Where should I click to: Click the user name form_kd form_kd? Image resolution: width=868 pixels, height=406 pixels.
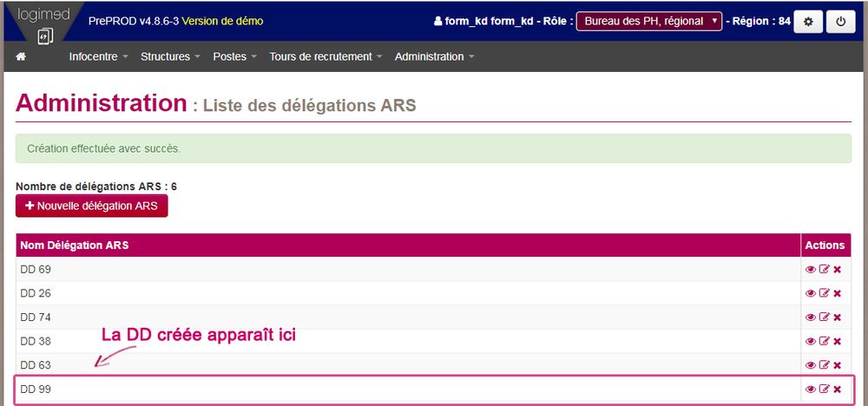(x=489, y=22)
